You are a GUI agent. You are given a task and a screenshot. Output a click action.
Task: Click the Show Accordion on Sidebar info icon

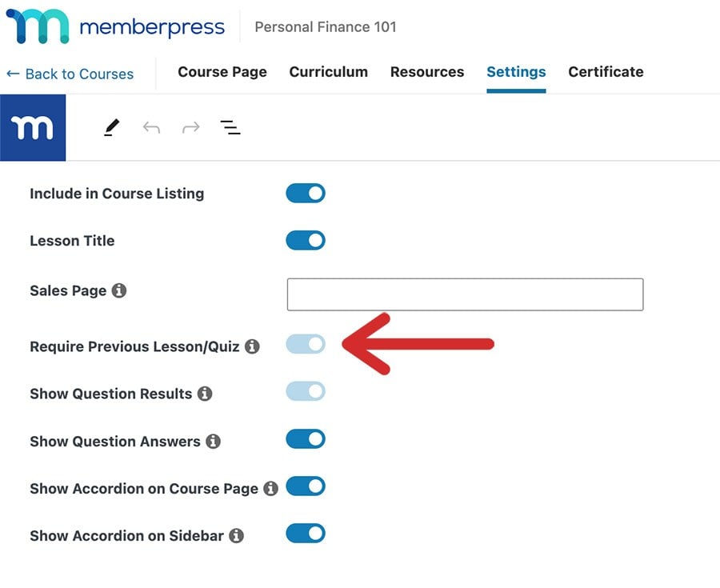point(237,535)
